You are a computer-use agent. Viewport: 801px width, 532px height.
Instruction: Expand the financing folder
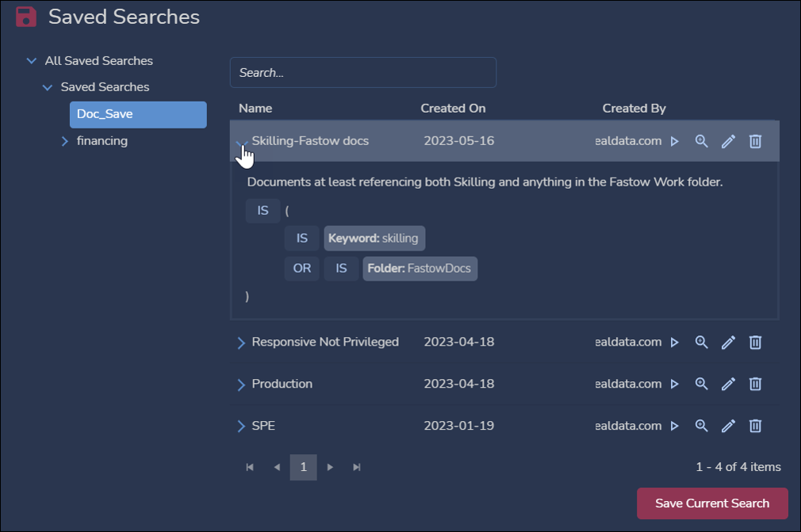tap(65, 141)
